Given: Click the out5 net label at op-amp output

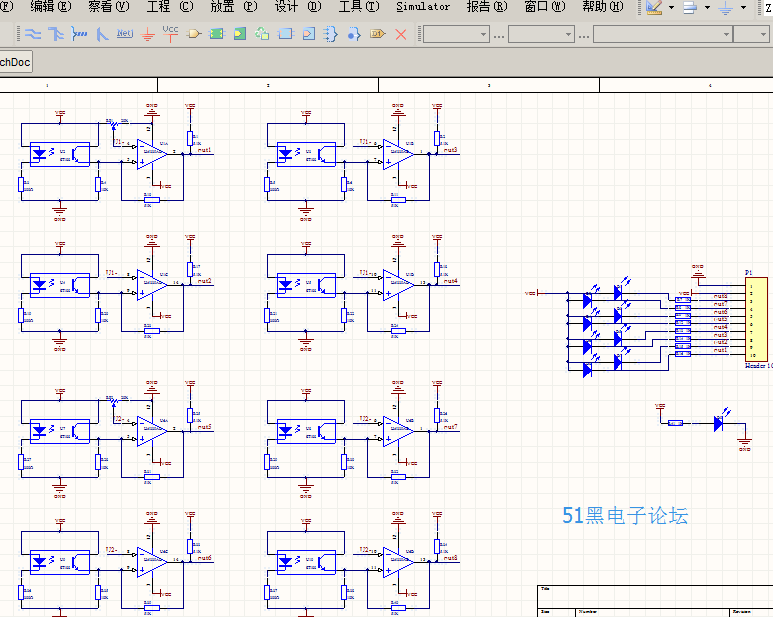Looking at the screenshot, I should 204,427.
